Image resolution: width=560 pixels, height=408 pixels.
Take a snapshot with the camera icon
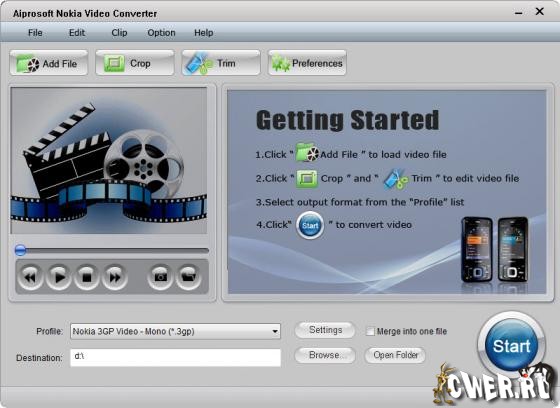click(160, 277)
